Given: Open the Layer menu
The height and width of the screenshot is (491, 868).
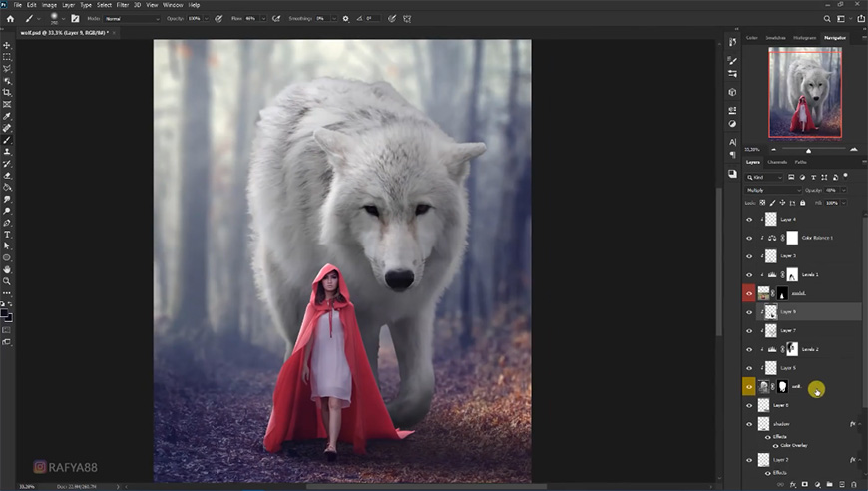Looking at the screenshot, I should 68,4.
